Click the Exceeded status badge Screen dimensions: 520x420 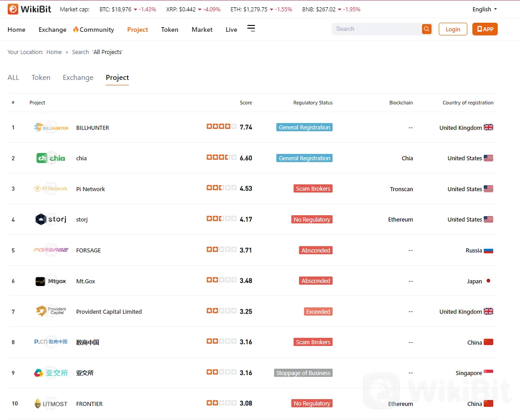pos(318,311)
